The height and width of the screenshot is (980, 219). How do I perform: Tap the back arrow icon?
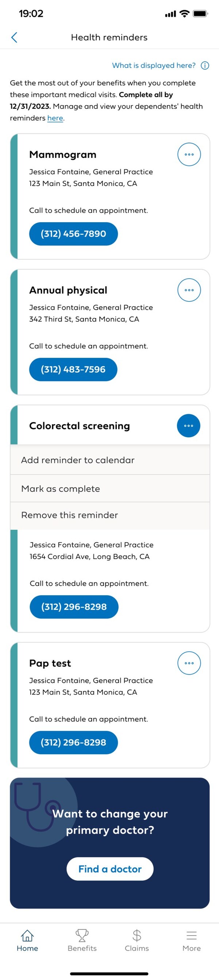point(15,37)
